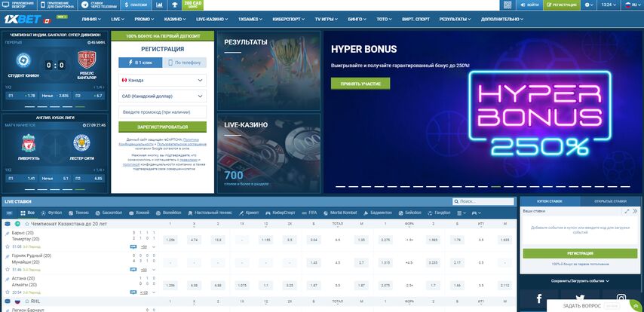Click the statistics bar-chart icon
Screen dimensions: 644x312
coord(159,5)
